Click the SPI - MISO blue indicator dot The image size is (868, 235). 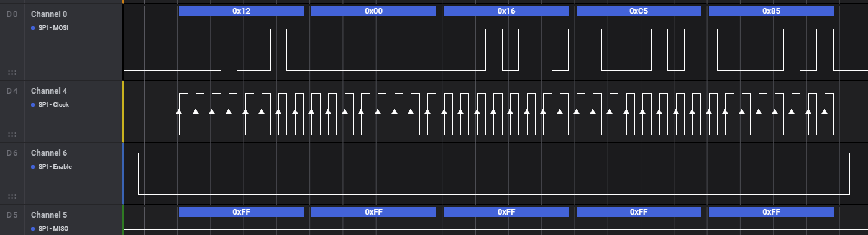[33, 229]
